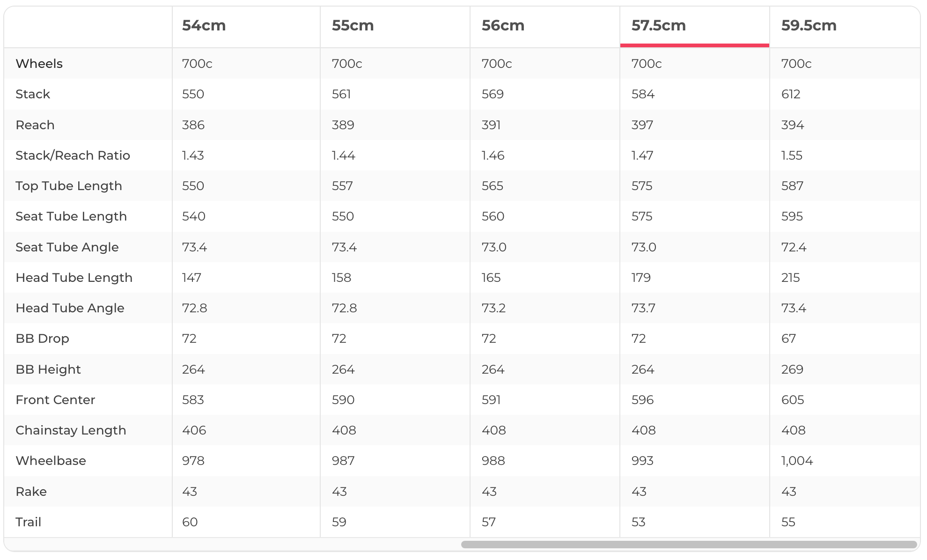Click the Stack/Reach Ratio row label

[73, 155]
